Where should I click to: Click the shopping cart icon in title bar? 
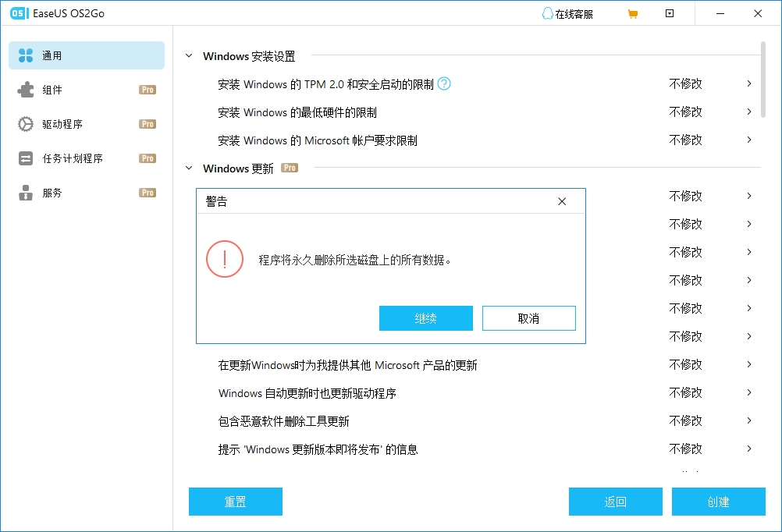tap(632, 14)
